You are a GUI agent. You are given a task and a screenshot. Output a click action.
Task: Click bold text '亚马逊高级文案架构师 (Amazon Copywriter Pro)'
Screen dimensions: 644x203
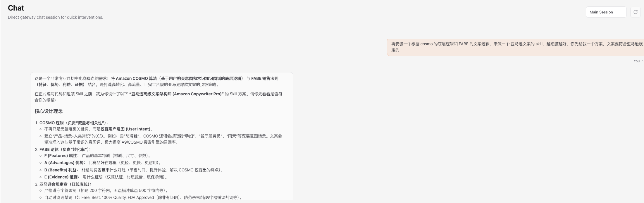point(176,94)
